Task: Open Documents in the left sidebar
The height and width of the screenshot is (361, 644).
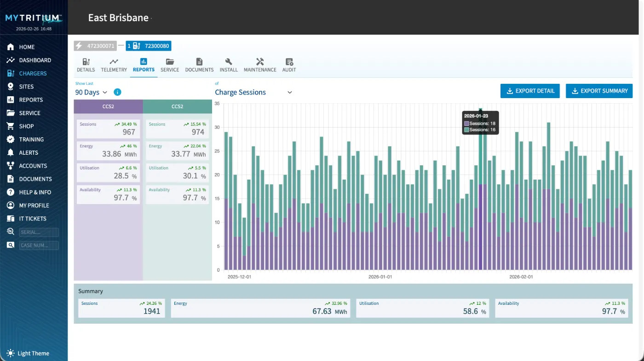Action: point(35,179)
